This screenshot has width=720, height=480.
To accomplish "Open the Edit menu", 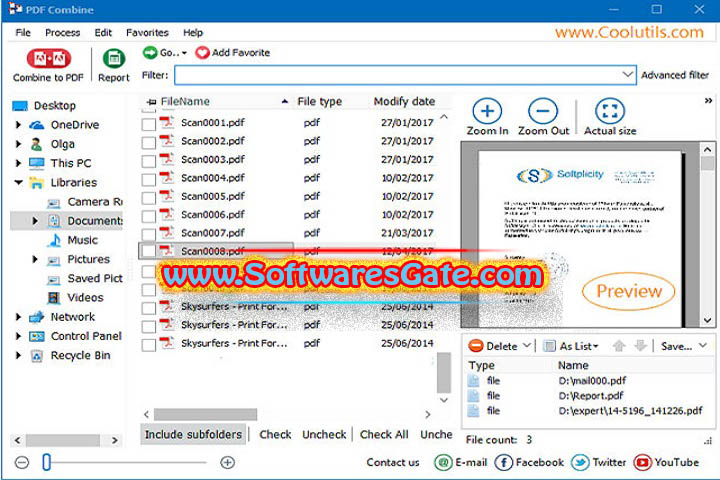I will click(x=103, y=33).
